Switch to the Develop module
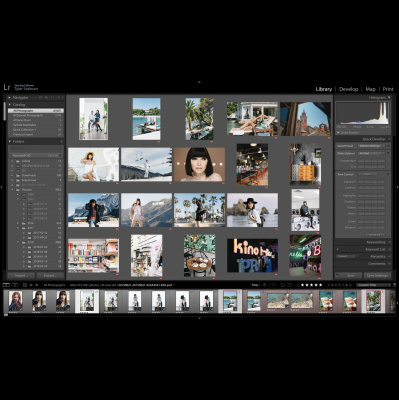 click(348, 89)
